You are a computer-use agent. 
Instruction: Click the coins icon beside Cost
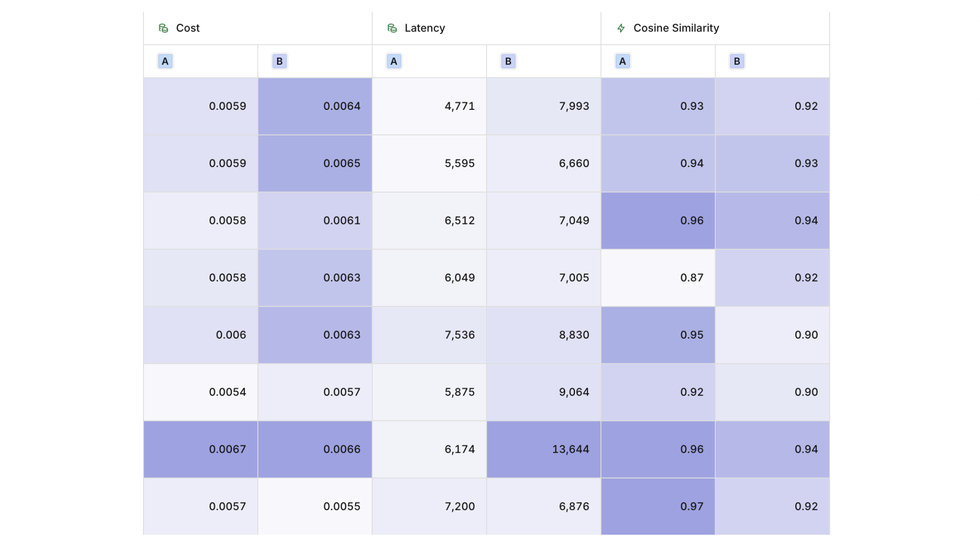pos(163,28)
